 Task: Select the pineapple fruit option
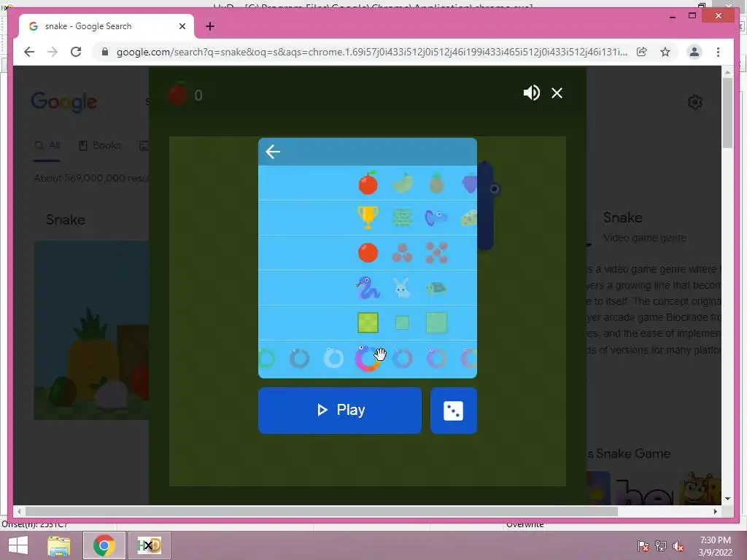pos(436,183)
